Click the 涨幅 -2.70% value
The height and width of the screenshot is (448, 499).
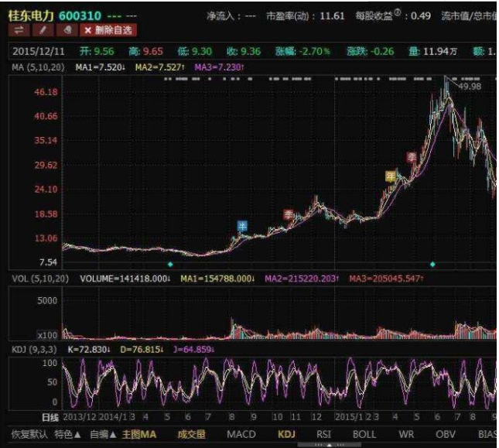tap(302, 51)
